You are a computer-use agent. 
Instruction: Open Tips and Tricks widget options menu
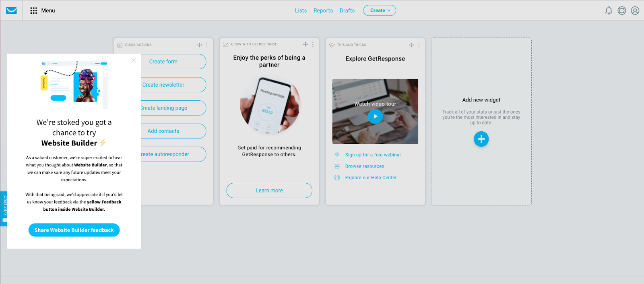[x=419, y=45]
